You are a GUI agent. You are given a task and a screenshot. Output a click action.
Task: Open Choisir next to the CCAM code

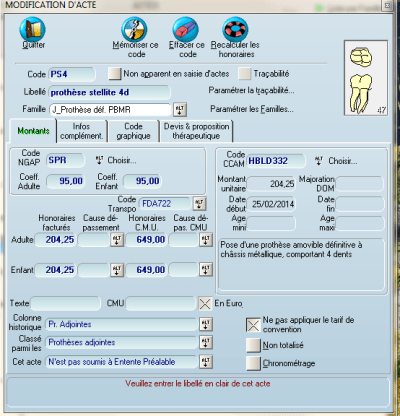click(x=336, y=161)
